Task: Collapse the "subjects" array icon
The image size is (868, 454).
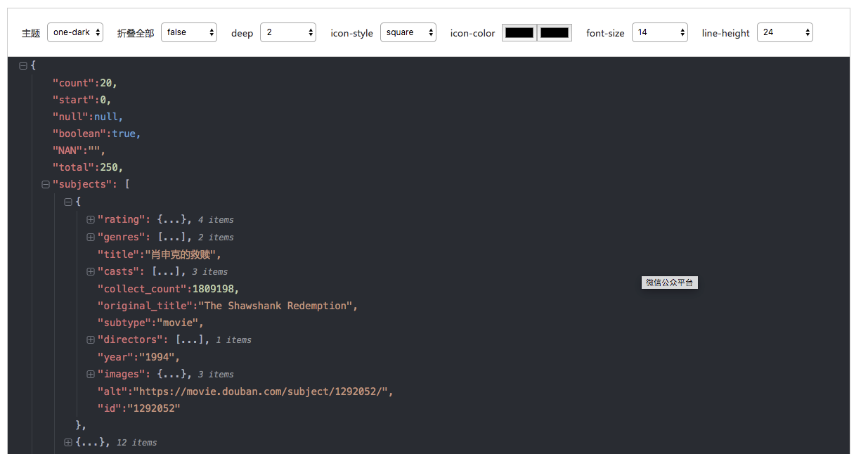Action: click(45, 184)
